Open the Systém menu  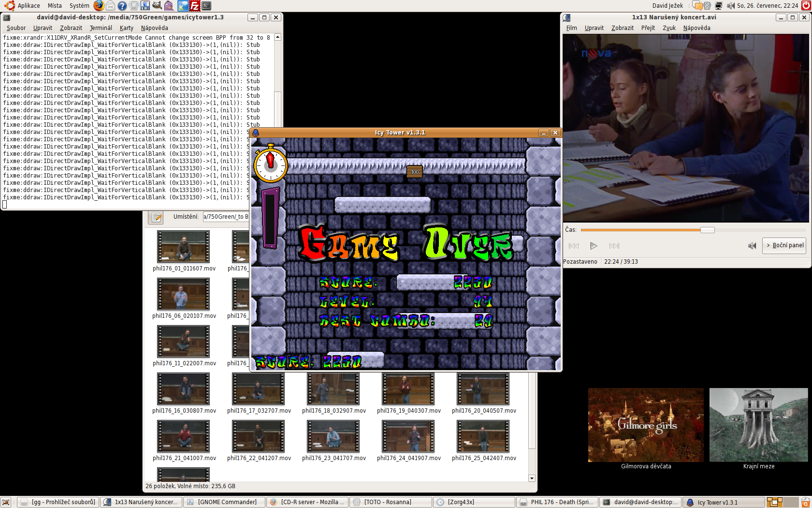click(x=79, y=6)
